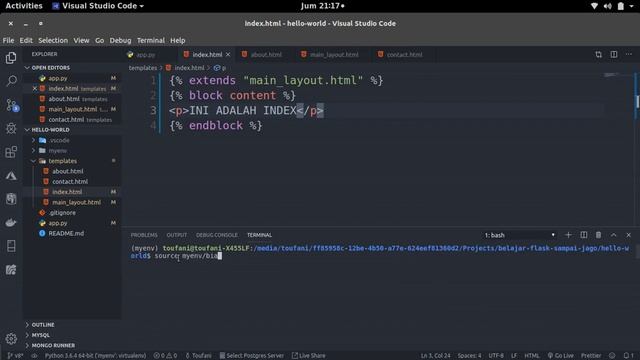Split the terminal pane
The width and height of the screenshot is (640, 360).
[583, 235]
